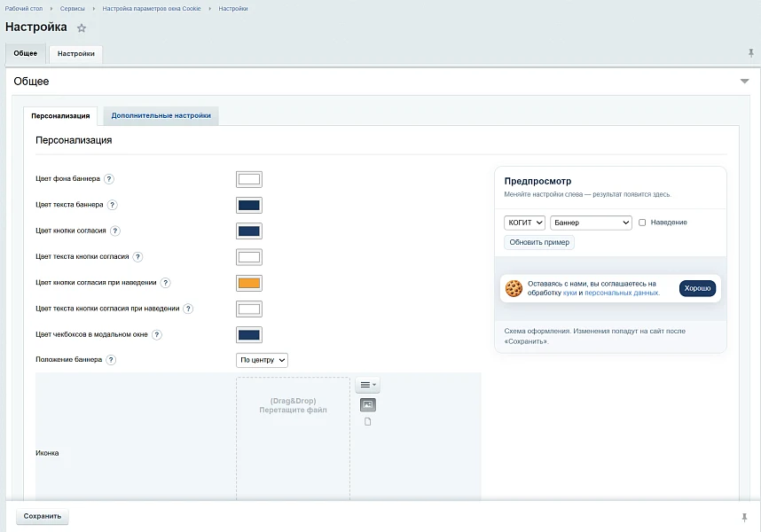Click the pin icon in the bottom save bar
Image resolution: width=761 pixels, height=532 pixels.
[744, 518]
